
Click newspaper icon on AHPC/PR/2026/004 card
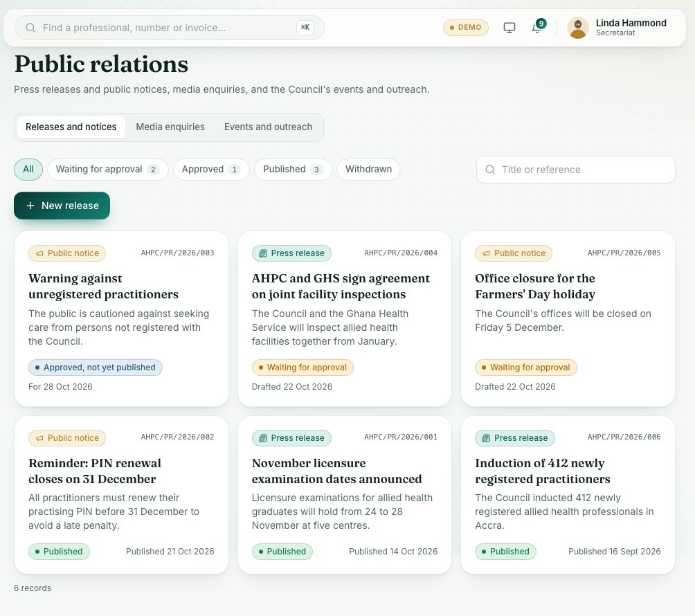click(x=263, y=253)
